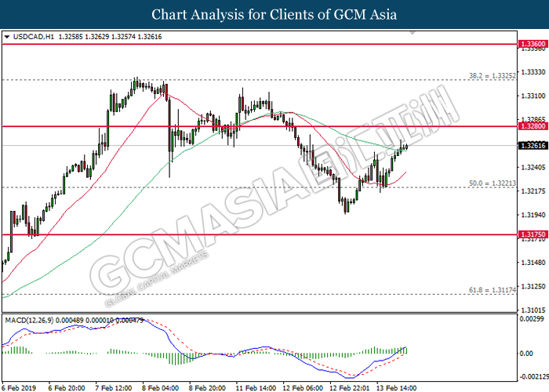Select the 38.2 = 1.33252 Fibonacci label
This screenshot has width=549, height=392.
pos(493,75)
